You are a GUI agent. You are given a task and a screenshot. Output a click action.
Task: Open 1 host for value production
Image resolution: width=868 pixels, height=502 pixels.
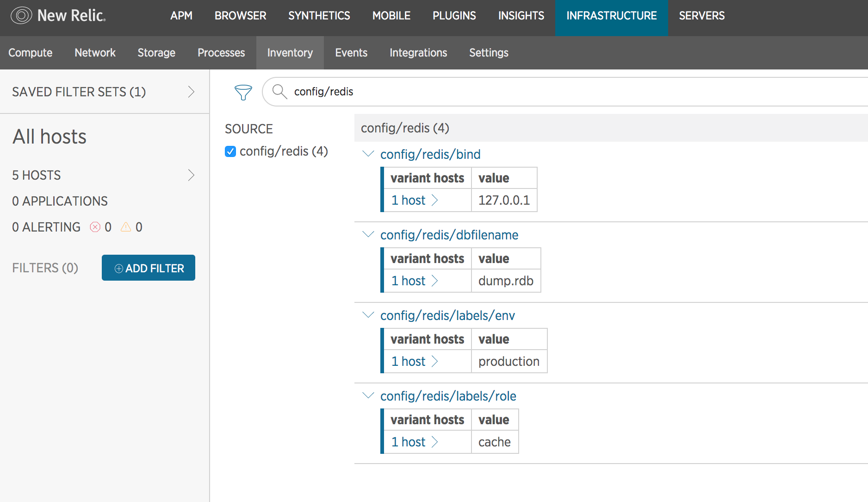(415, 361)
